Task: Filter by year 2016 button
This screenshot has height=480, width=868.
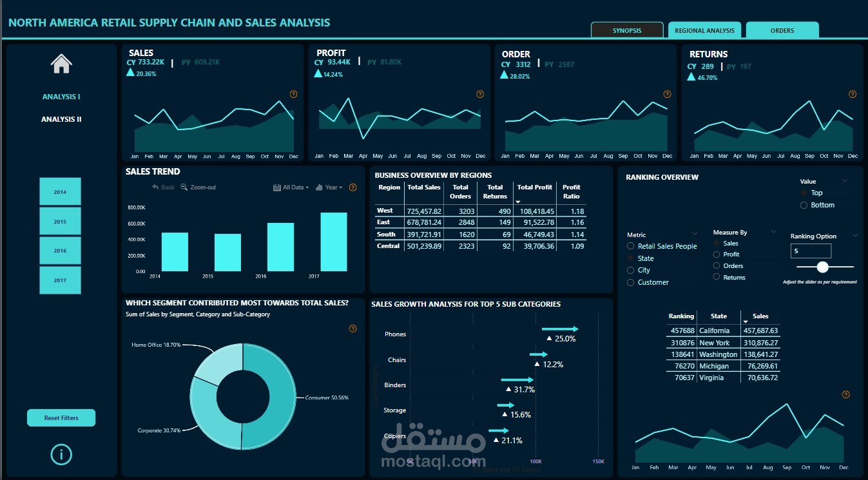Action: pos(60,251)
